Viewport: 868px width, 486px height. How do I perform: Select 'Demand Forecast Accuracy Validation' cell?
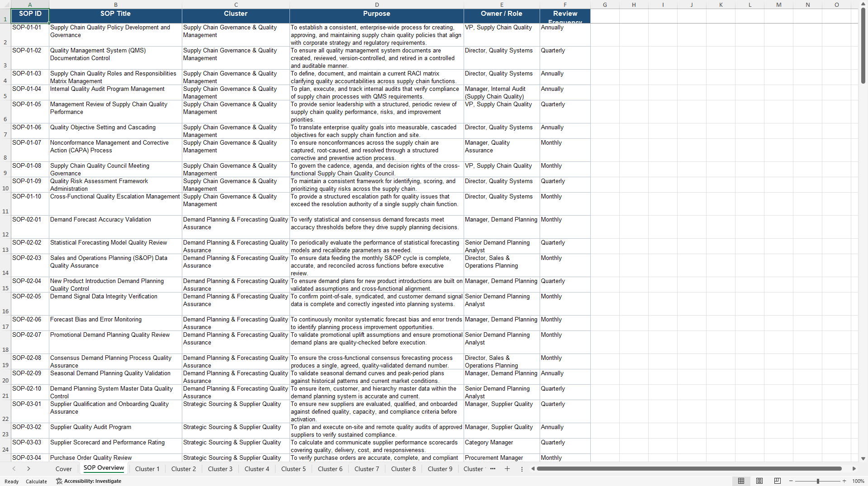115,227
